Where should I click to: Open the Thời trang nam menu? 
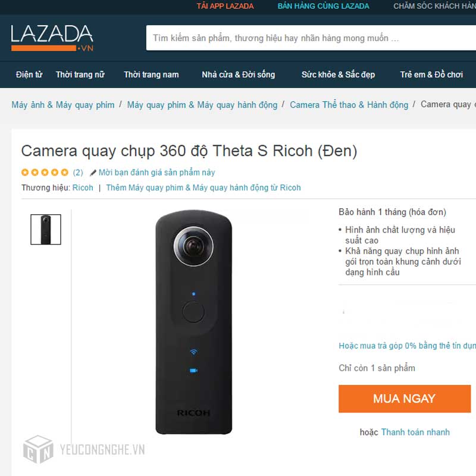(151, 75)
